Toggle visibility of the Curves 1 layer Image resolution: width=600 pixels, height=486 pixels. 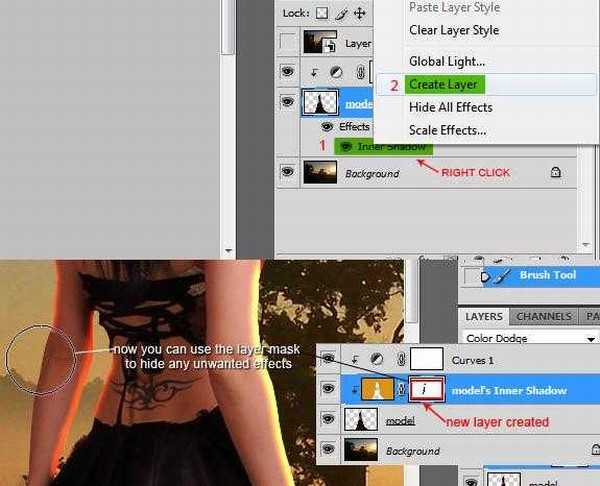pos(329,357)
